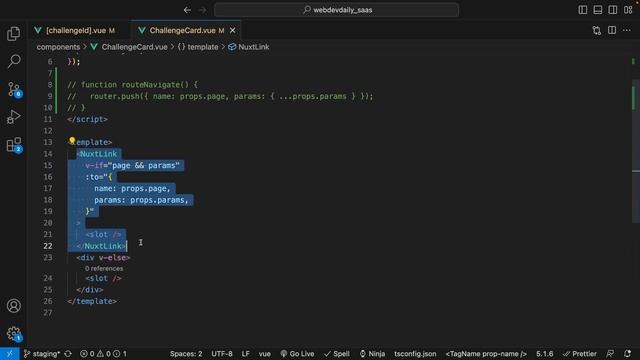Click the 0 references code lens
This screenshot has width=640, height=360.
(x=104, y=269)
